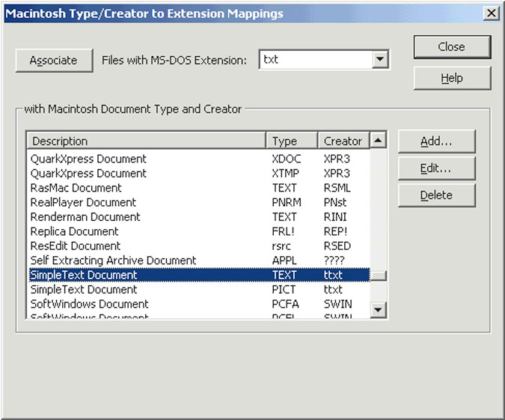Select the RasMac Document row
The image size is (505, 420).
click(199, 188)
